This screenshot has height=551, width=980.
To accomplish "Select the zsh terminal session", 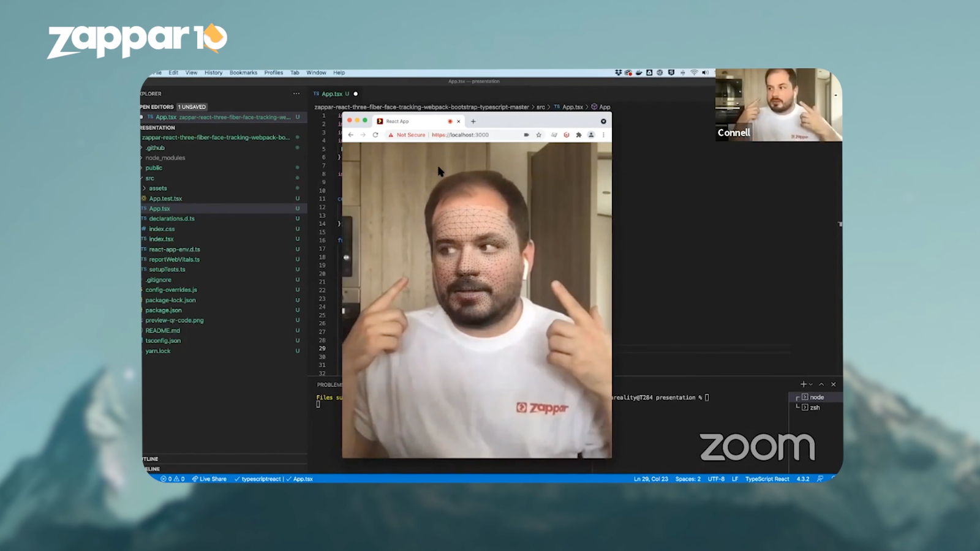I will [x=815, y=408].
